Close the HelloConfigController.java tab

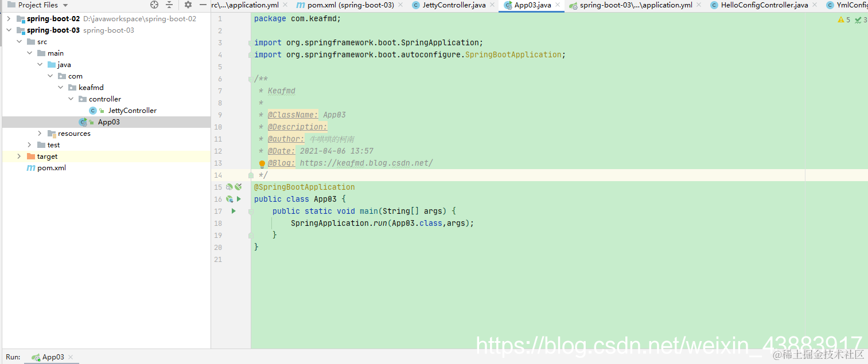click(815, 5)
